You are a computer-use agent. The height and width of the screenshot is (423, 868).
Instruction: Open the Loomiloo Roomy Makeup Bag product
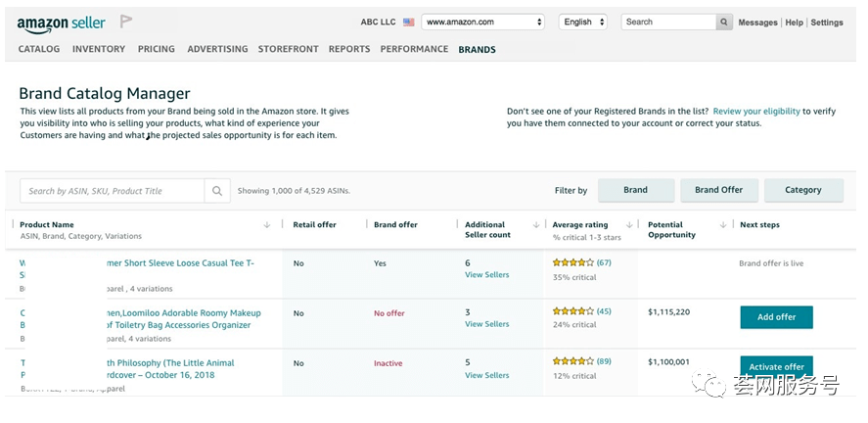click(141, 319)
